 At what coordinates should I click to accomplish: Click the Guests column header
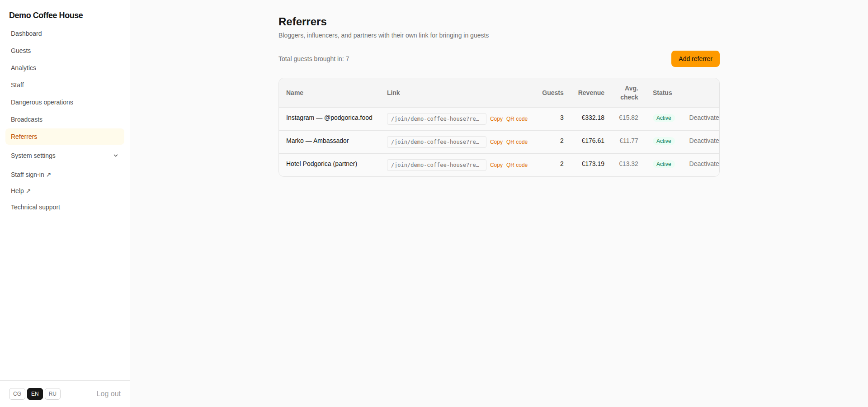pyautogui.click(x=552, y=93)
